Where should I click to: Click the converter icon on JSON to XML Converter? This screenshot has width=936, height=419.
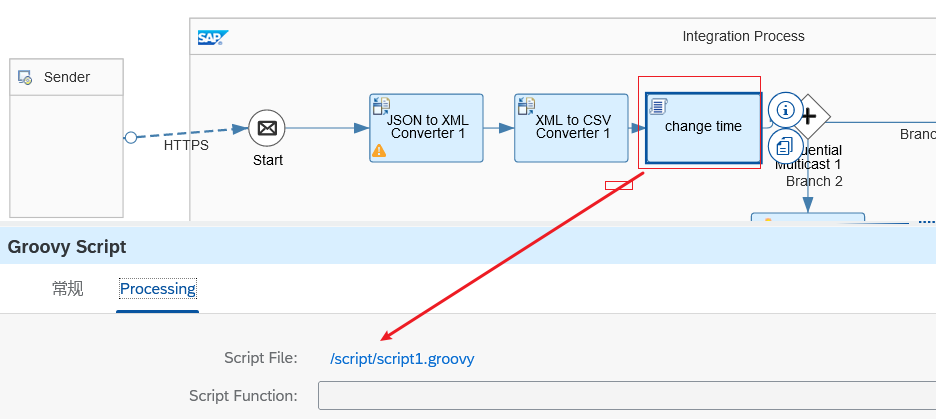point(380,105)
